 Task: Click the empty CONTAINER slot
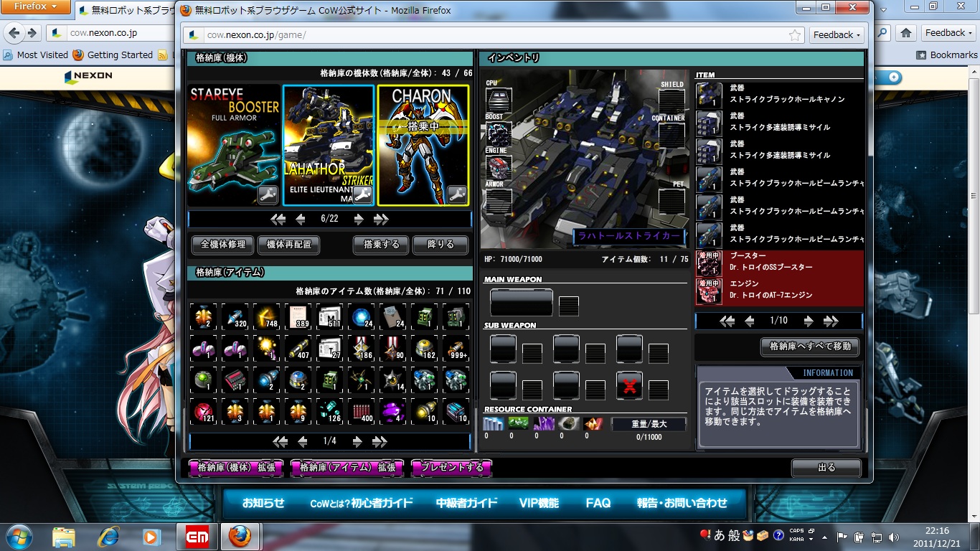672,135
